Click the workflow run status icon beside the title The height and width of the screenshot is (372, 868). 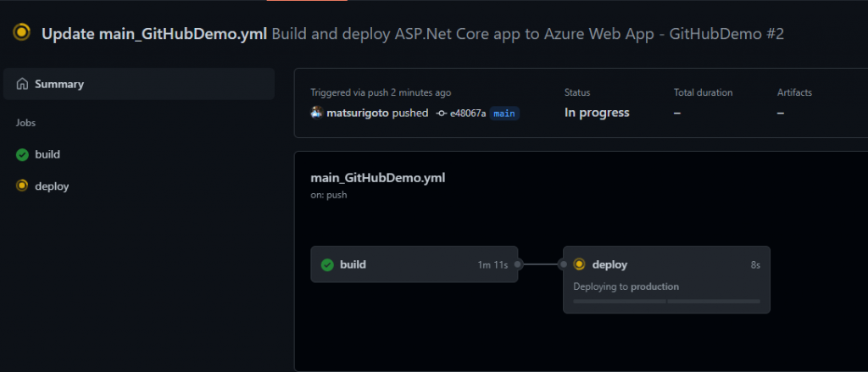[22, 34]
